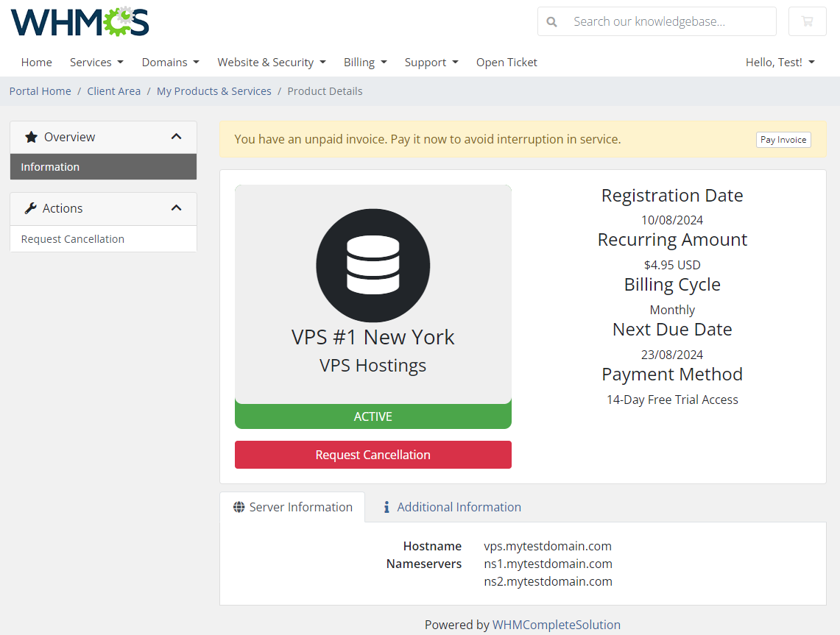Collapse the Actions panel chevron
This screenshot has width=840, height=635.
pyautogui.click(x=176, y=207)
